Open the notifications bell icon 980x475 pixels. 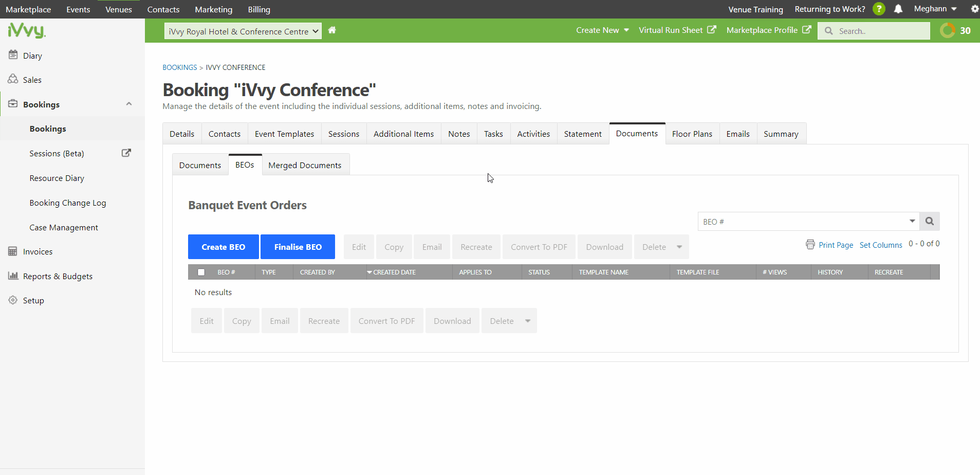tap(898, 9)
